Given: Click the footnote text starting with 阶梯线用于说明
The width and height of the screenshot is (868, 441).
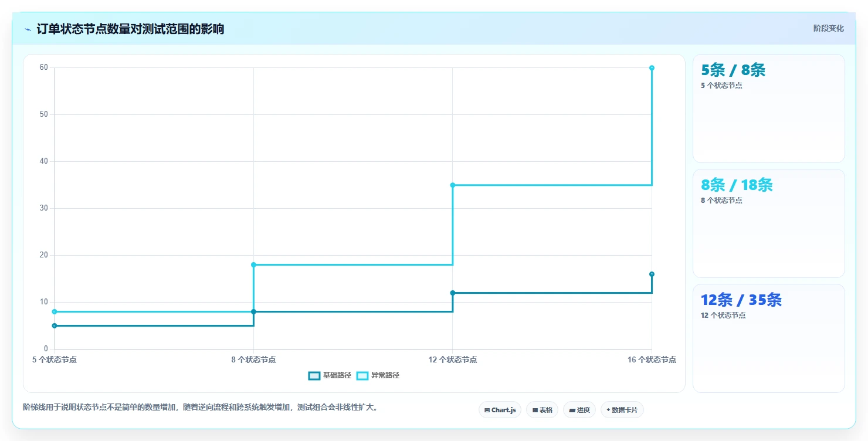Looking at the screenshot, I should [x=200, y=408].
